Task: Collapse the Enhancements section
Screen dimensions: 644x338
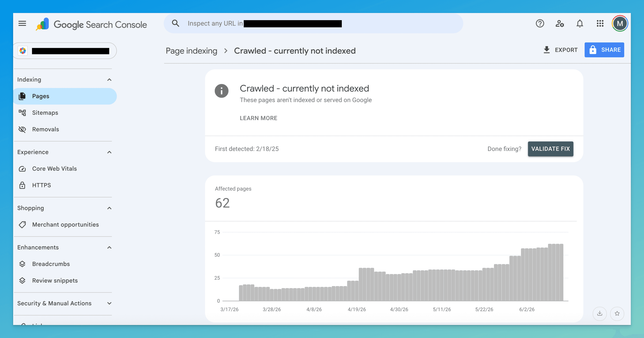Action: tap(109, 247)
